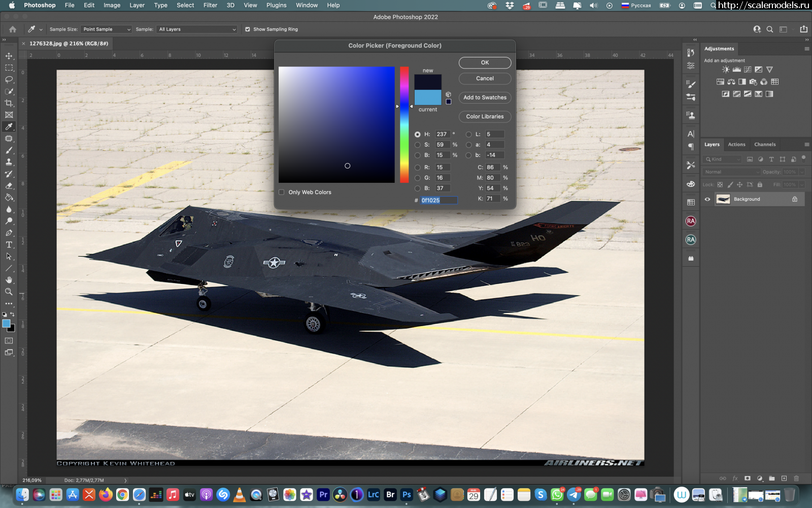This screenshot has width=812, height=508.
Task: Select the Eyedropper tool in toolbar
Action: pyautogui.click(x=9, y=126)
